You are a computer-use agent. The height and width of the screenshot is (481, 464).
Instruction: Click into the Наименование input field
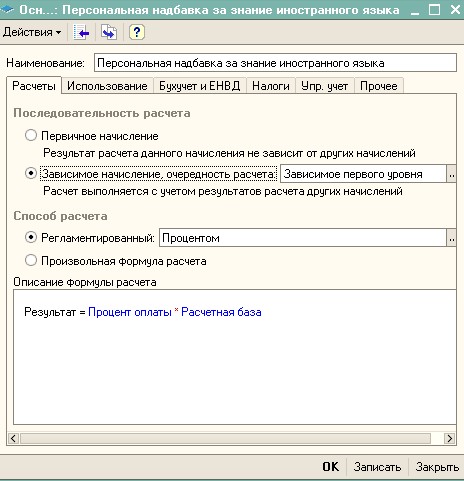coord(275,63)
